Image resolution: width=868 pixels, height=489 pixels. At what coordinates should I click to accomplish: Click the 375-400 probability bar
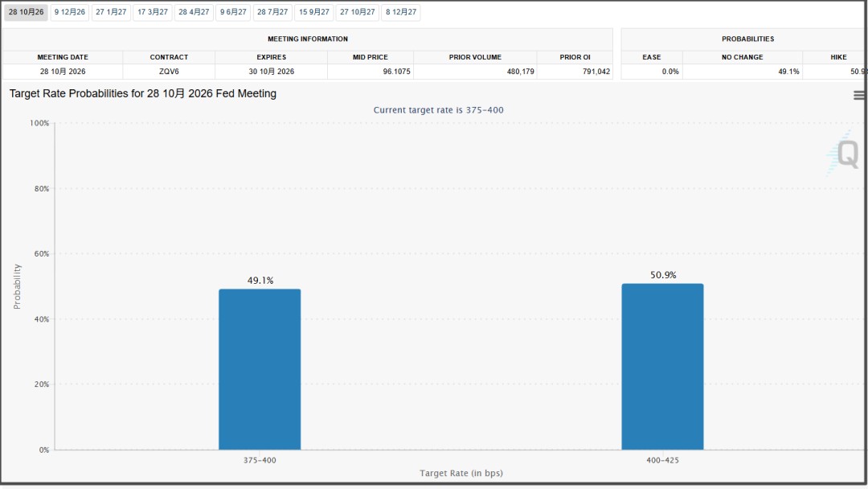tap(260, 369)
